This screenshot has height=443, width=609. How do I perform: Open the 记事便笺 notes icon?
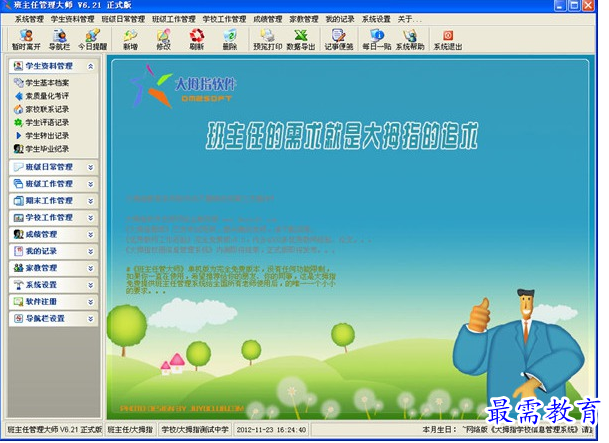pos(339,40)
